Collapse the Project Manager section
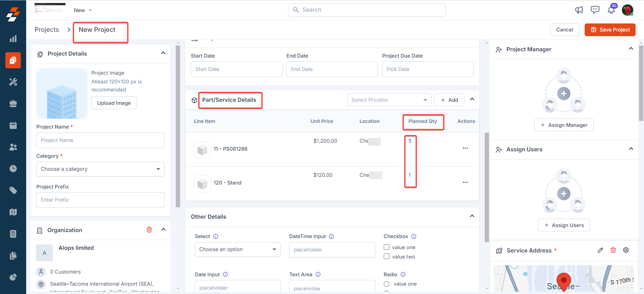644x294 pixels. (631, 49)
